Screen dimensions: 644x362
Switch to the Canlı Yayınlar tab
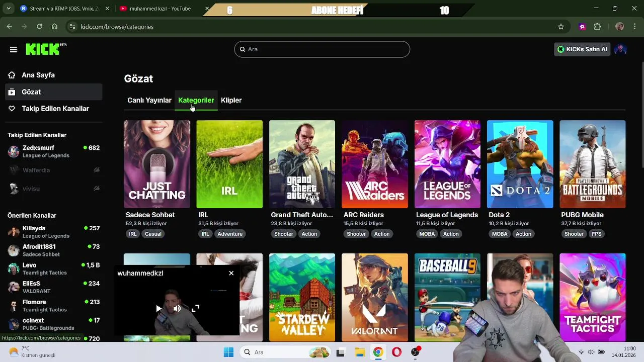149,100
